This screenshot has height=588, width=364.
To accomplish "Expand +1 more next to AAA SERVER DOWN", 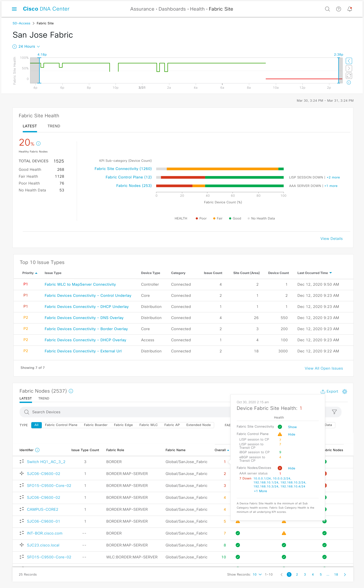I will point(331,186).
